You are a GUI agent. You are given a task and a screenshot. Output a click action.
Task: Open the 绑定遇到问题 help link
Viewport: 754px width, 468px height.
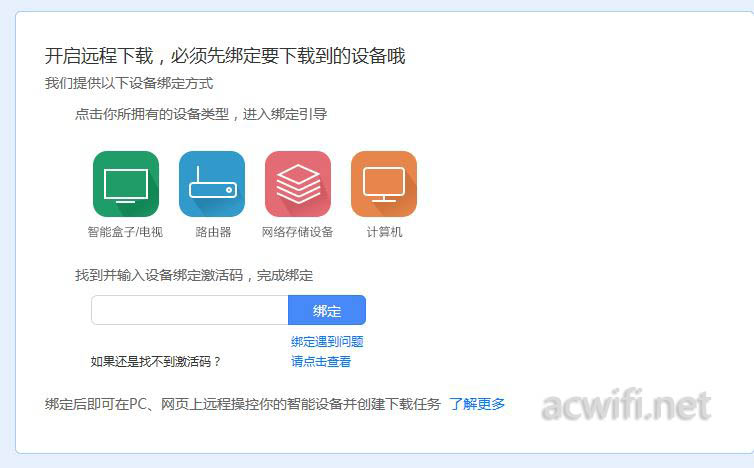click(327, 342)
